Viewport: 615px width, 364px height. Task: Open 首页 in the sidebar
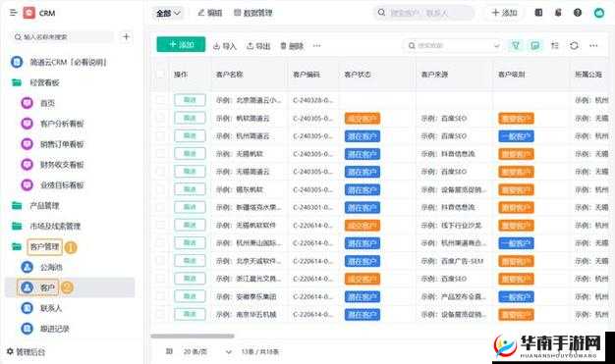click(38, 103)
